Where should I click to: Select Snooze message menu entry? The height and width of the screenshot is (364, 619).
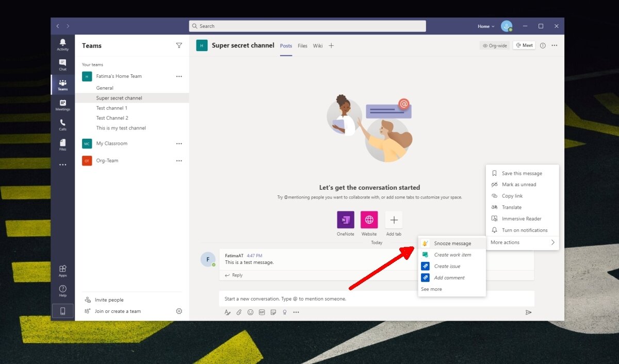452,243
